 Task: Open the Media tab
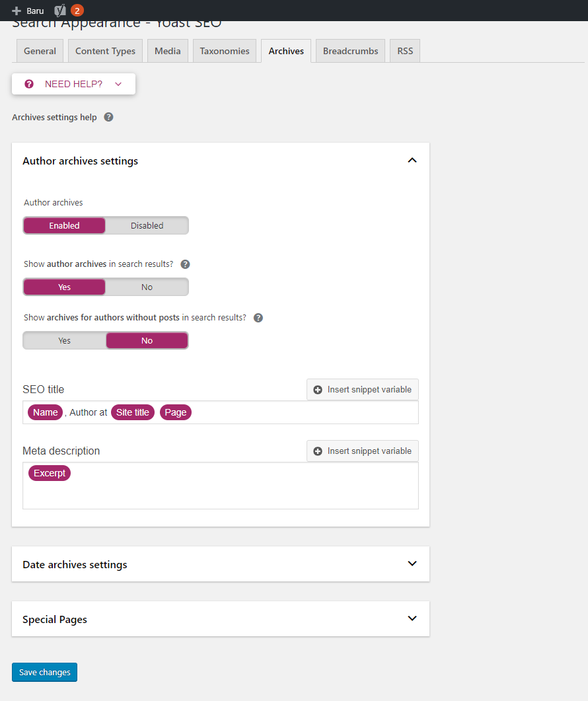(168, 51)
